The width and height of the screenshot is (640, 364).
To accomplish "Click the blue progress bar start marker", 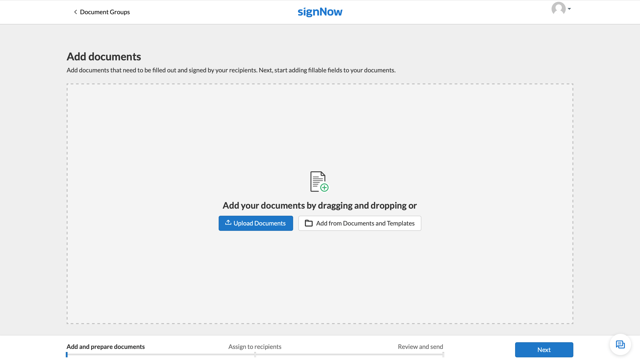I will pos(67,354).
